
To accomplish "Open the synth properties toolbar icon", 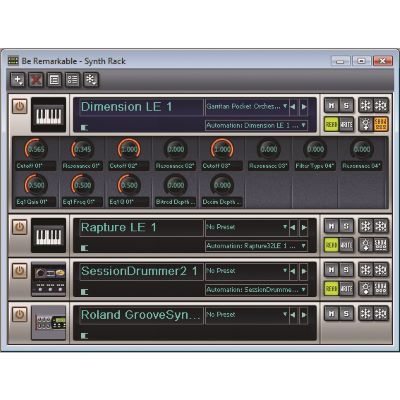I will 54,80.
